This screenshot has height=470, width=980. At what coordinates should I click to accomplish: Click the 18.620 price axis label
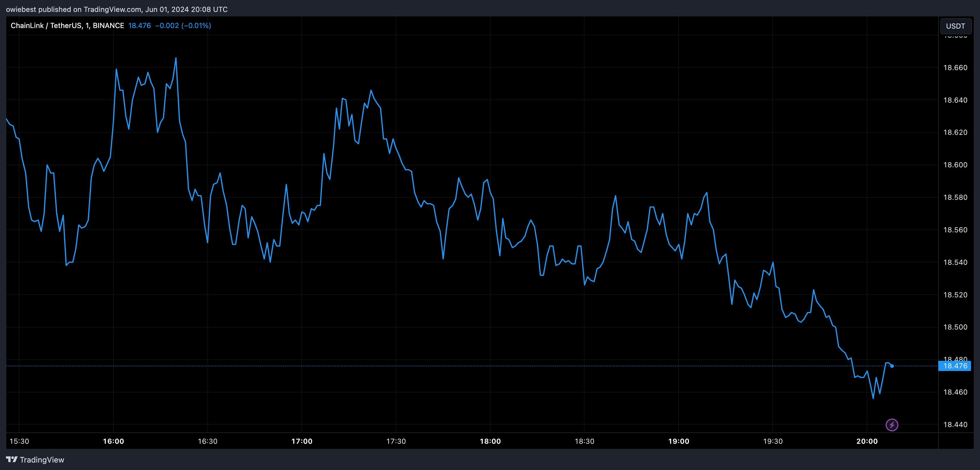[x=955, y=132]
